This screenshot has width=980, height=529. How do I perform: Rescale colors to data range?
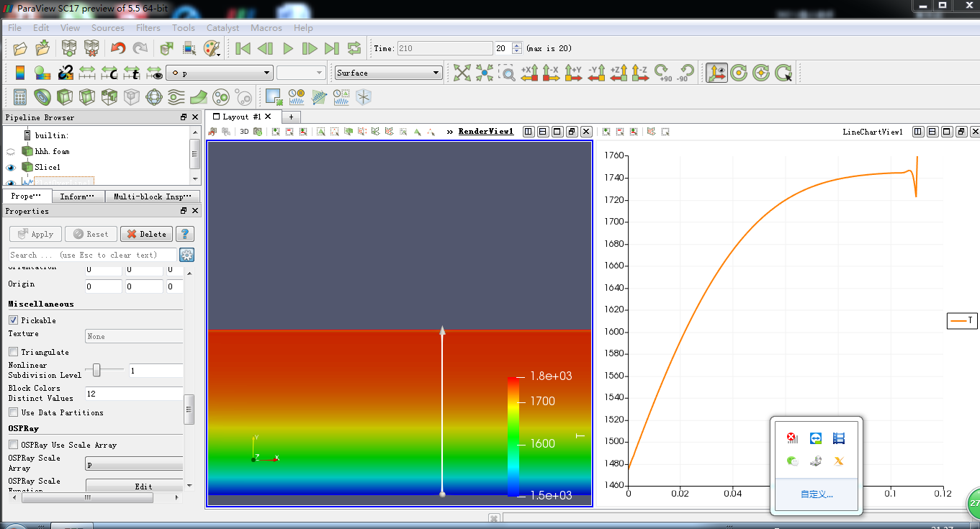[x=87, y=73]
